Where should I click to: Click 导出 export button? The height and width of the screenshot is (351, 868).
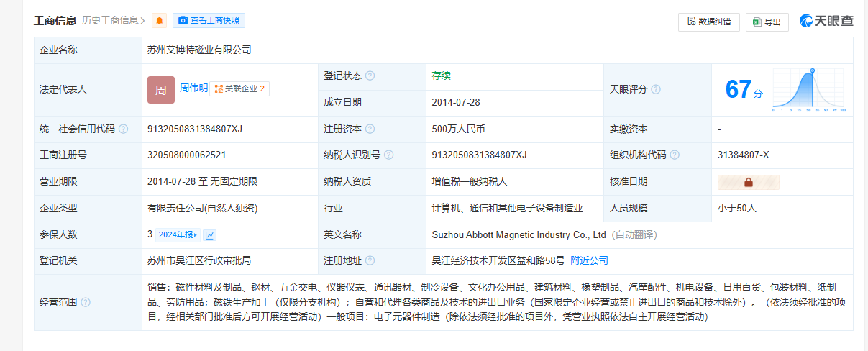tap(767, 22)
